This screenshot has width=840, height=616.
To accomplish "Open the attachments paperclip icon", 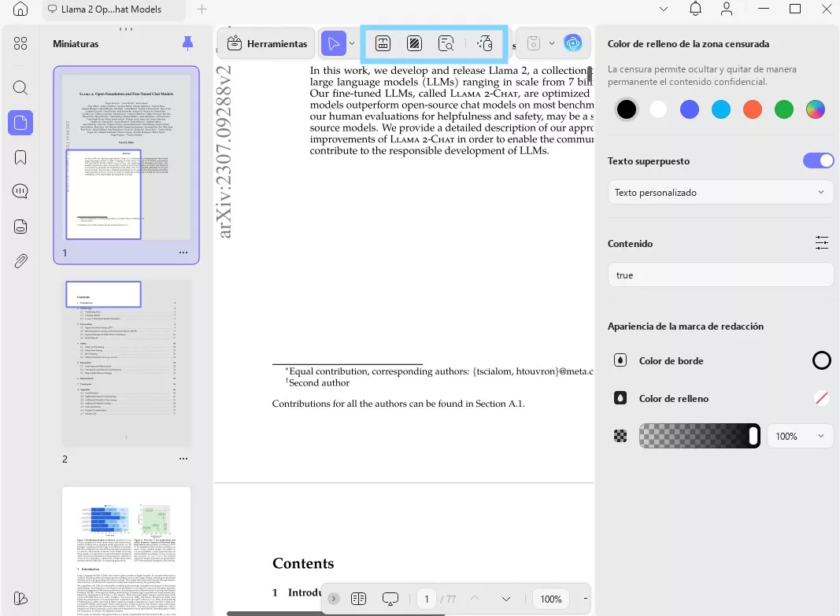I will tap(20, 261).
